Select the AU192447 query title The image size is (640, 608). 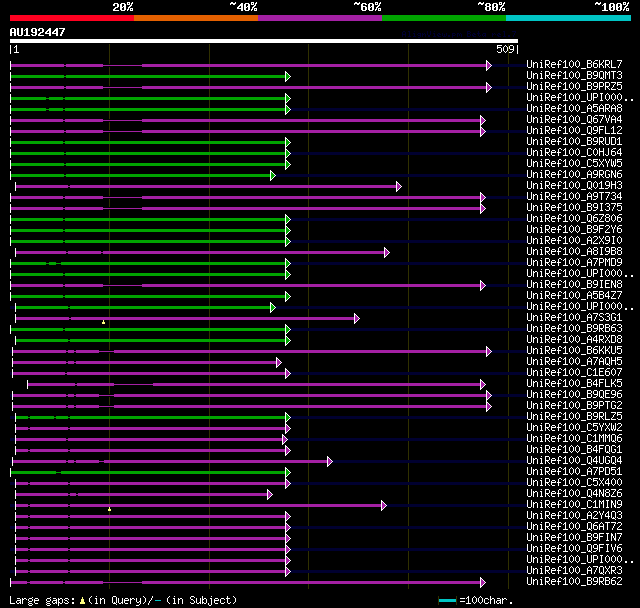pos(38,32)
